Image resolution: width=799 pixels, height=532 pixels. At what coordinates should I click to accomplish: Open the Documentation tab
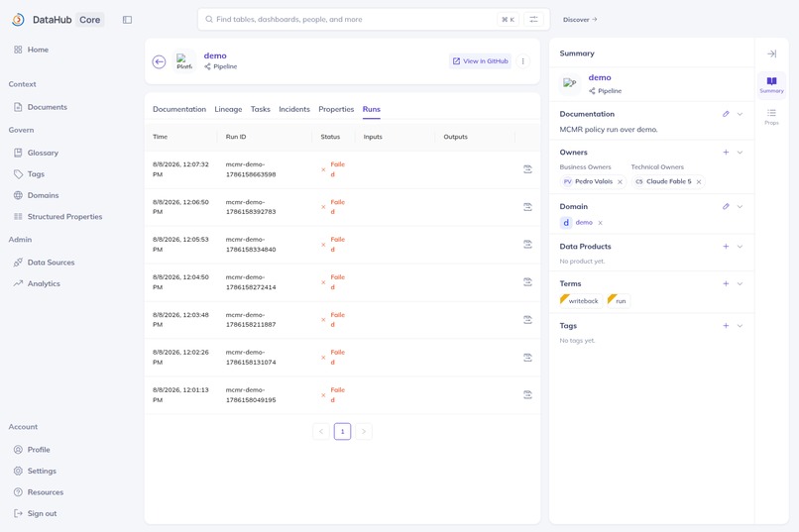179,109
